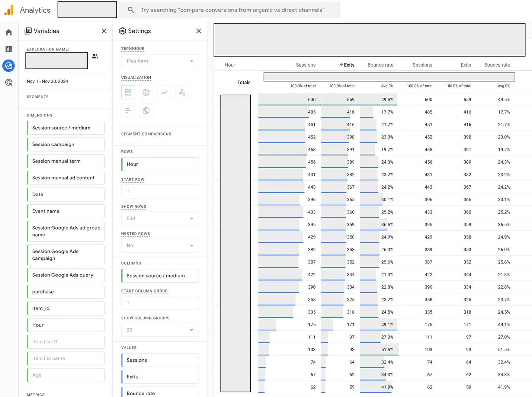Open the Home icon in left sidebar
This screenshot has width=532, height=397.
point(9,33)
